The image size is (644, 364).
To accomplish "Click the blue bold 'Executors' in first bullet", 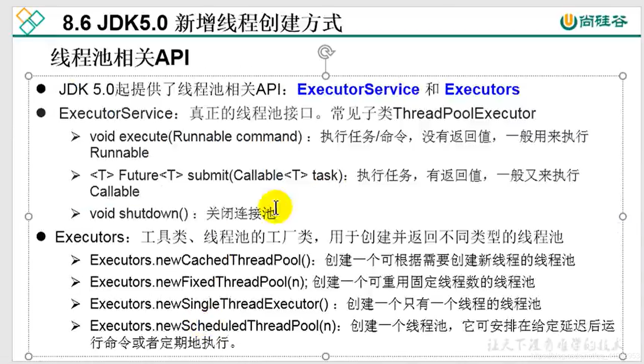I will tap(482, 89).
